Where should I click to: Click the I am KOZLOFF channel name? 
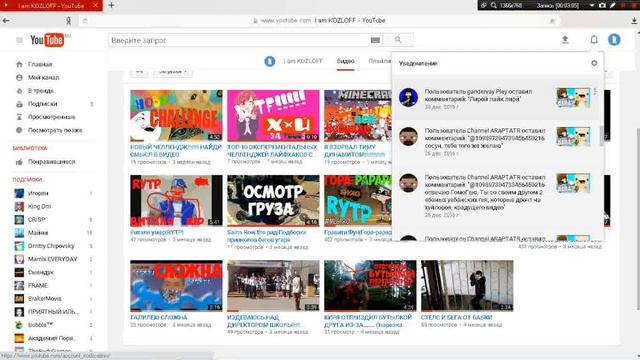(302, 61)
